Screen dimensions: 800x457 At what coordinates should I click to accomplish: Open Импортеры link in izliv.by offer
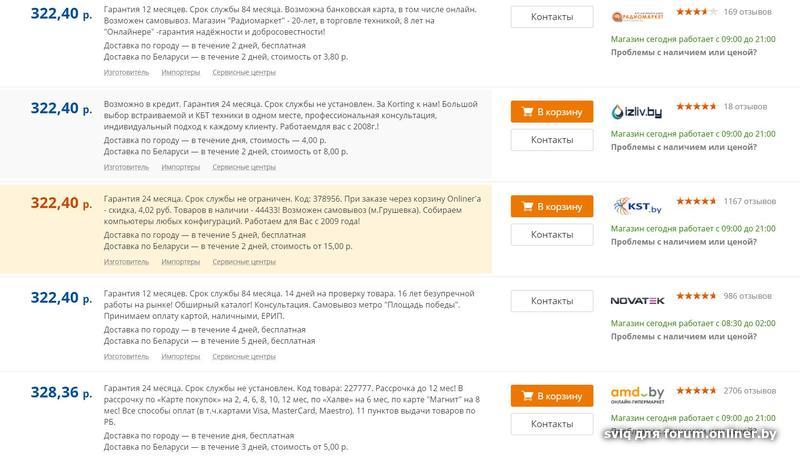181,167
